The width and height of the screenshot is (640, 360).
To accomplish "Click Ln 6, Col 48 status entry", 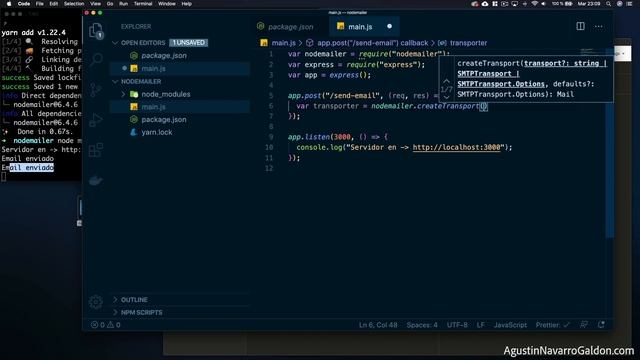I will pos(378,325).
